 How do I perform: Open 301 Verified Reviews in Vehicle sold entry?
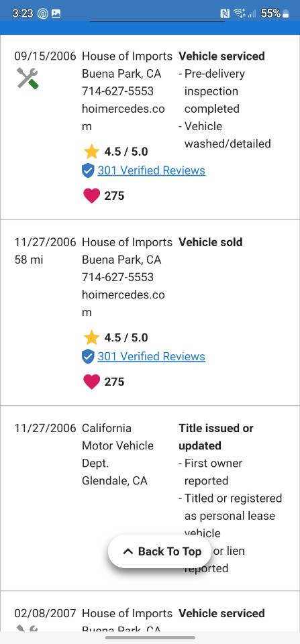(x=151, y=356)
